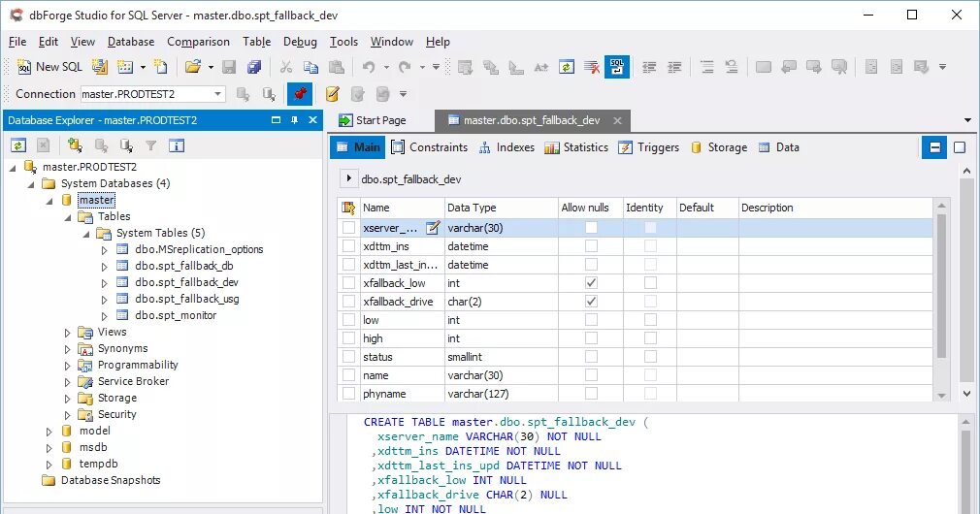Viewport: 980px width, 514px height.
Task: Check Allow nulls for phyname column
Action: coord(591,394)
